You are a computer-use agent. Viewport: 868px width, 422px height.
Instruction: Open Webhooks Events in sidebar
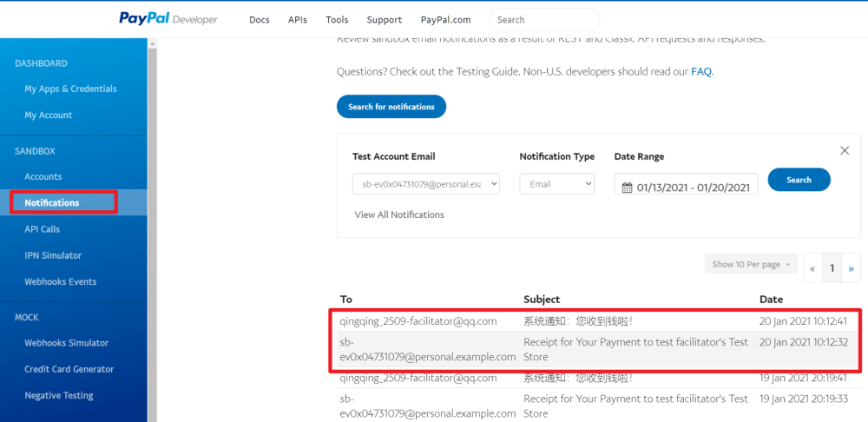point(61,281)
